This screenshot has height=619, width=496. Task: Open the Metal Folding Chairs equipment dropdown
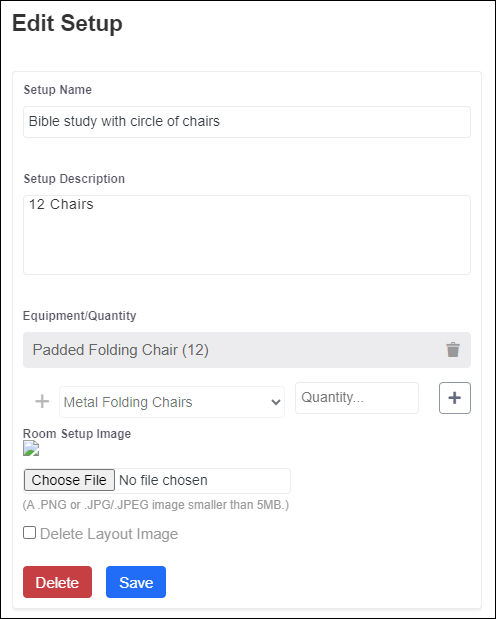click(x=172, y=402)
